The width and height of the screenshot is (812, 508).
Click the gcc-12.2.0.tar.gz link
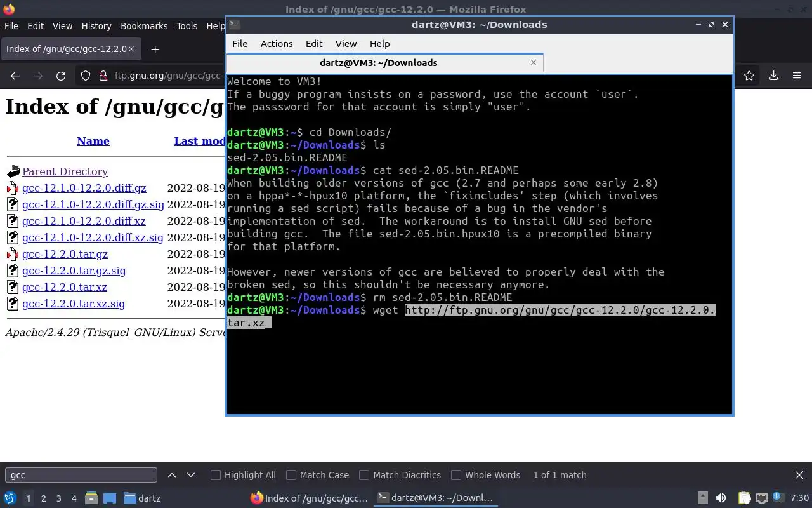[x=65, y=254]
